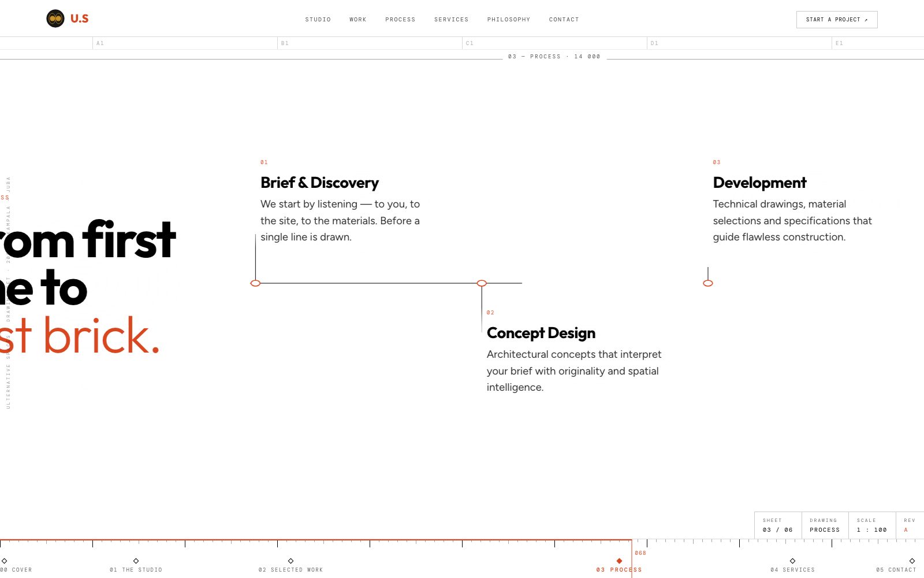Viewport: 924px width, 578px height.
Task: Click the 01 The Studio diamond marker
Action: tap(136, 561)
